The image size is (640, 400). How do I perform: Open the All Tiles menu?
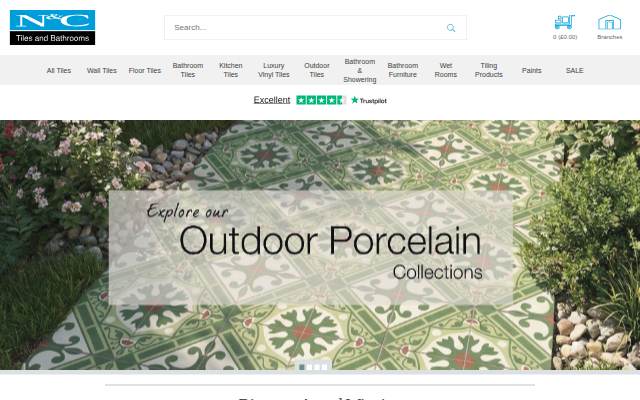[59, 70]
